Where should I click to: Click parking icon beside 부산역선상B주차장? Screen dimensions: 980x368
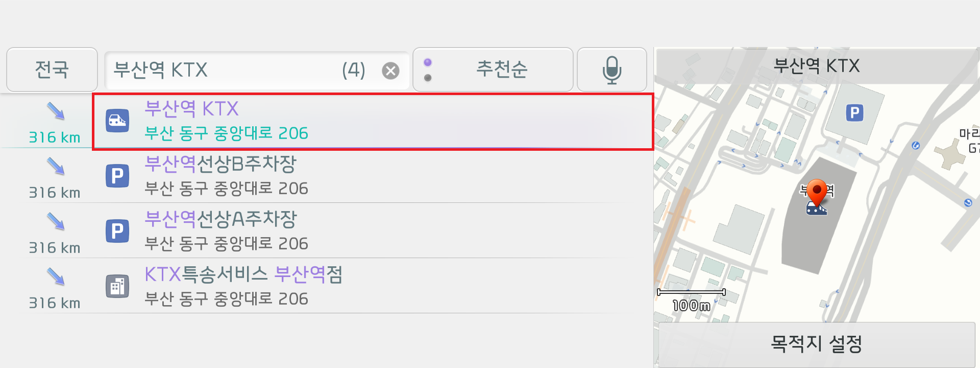pyautogui.click(x=117, y=176)
